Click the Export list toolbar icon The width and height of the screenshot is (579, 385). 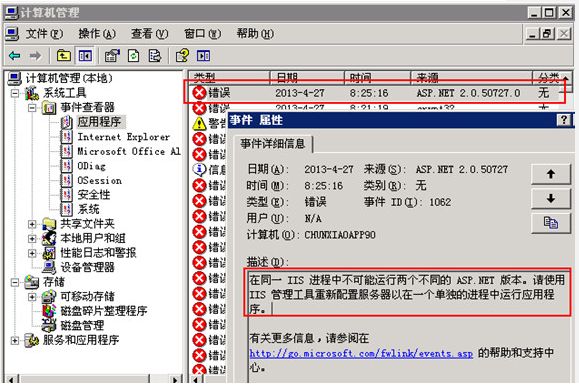pyautogui.click(x=155, y=56)
